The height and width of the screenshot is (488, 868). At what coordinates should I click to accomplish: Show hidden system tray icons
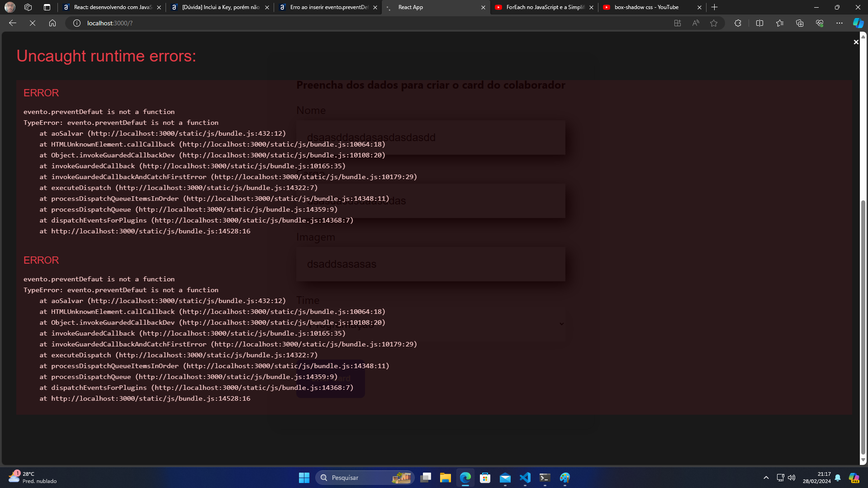766,478
